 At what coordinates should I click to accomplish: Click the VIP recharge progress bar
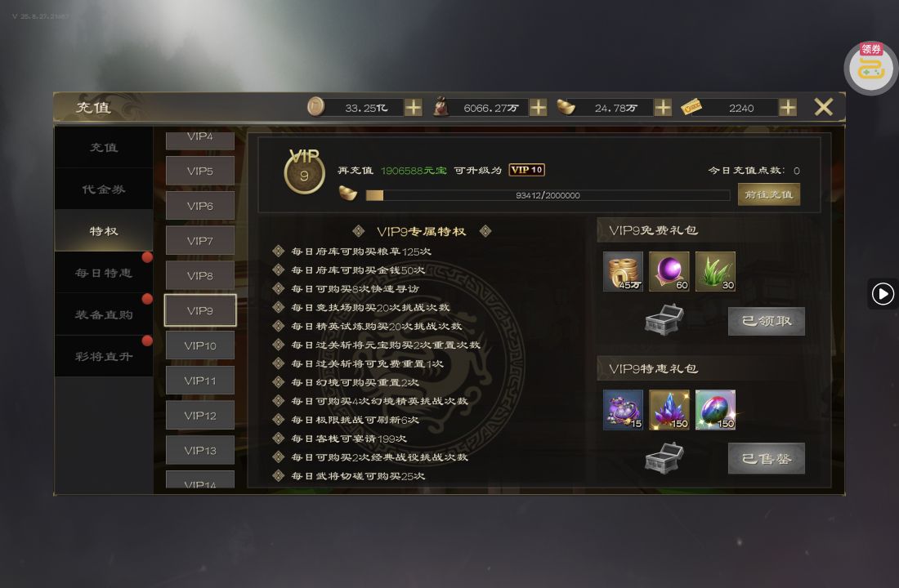coord(548,195)
